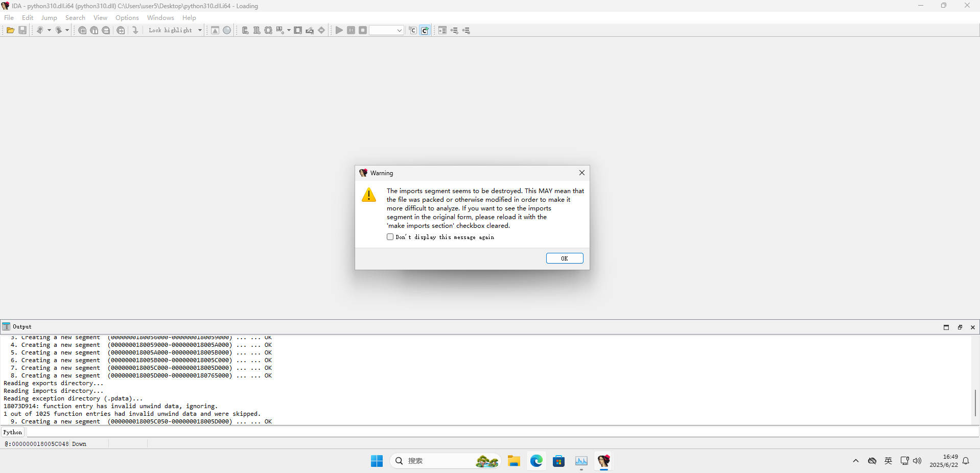The image size is (980, 473).
Task: Click the third window-view toolbar icon
Action: pos(268,30)
